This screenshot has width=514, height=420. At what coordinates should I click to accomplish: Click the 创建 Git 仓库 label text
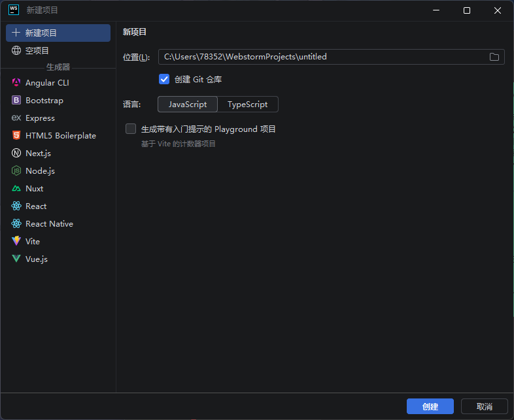198,79
